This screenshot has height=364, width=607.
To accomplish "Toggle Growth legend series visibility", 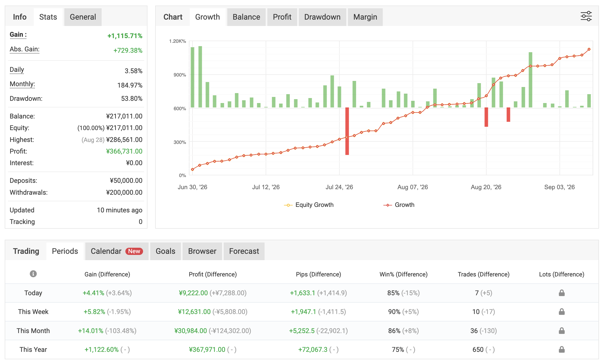I will point(399,205).
